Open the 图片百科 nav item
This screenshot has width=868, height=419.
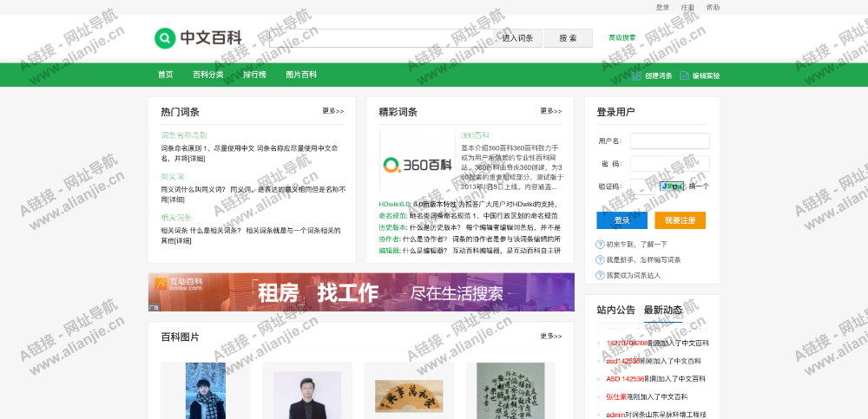coord(301,75)
